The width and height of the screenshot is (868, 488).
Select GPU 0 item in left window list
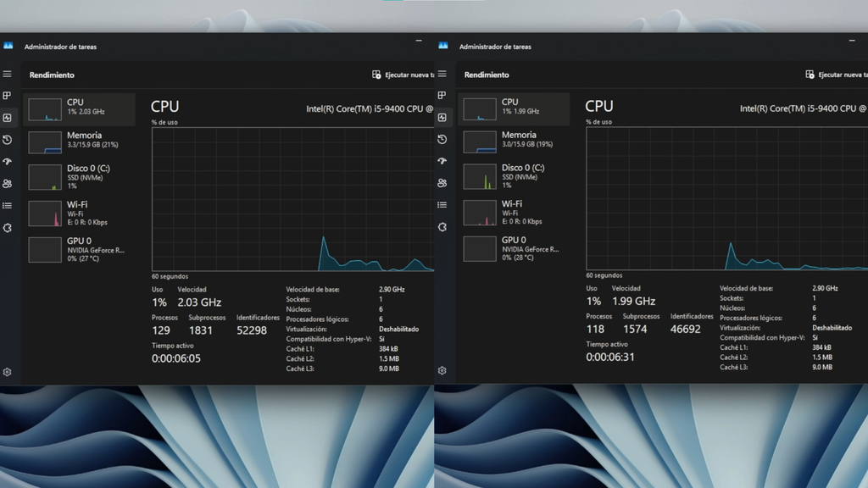tap(79, 249)
